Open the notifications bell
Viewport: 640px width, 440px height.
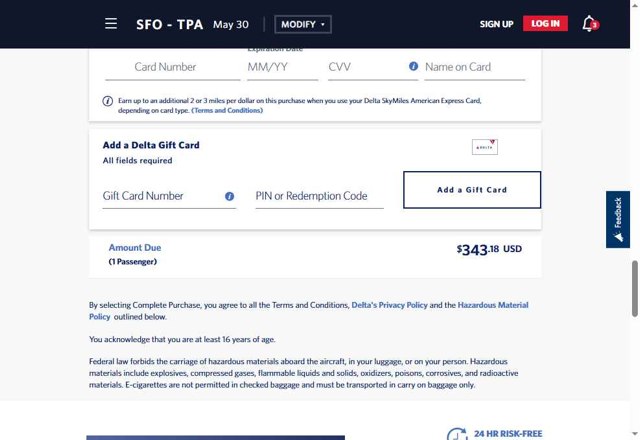(x=590, y=23)
